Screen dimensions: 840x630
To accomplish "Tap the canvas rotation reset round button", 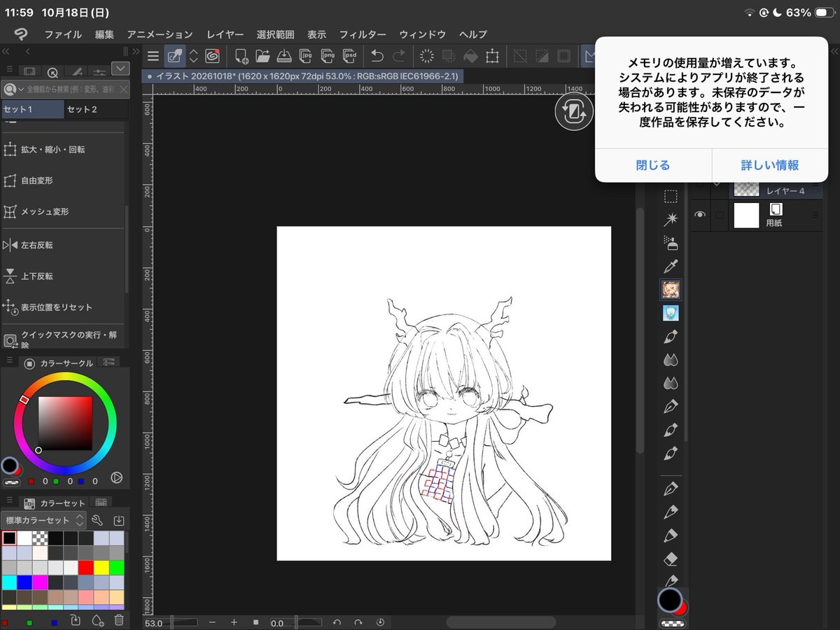I will pos(574,112).
